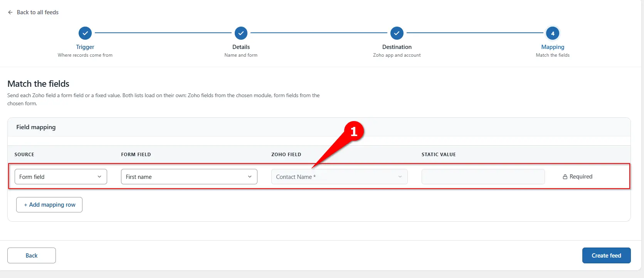Image resolution: width=644 pixels, height=278 pixels.
Task: Open the 'First name' form field dropdown
Action: point(189,177)
